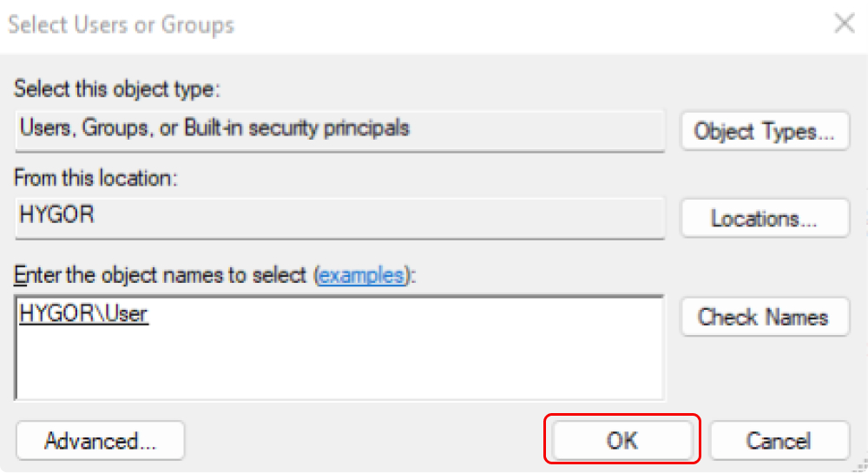Image resolution: width=868 pixels, height=473 pixels.
Task: Verify the entry with Check Names
Action: 764,317
